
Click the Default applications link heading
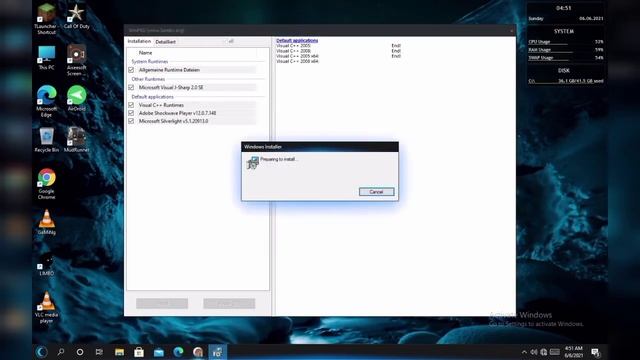pos(297,40)
